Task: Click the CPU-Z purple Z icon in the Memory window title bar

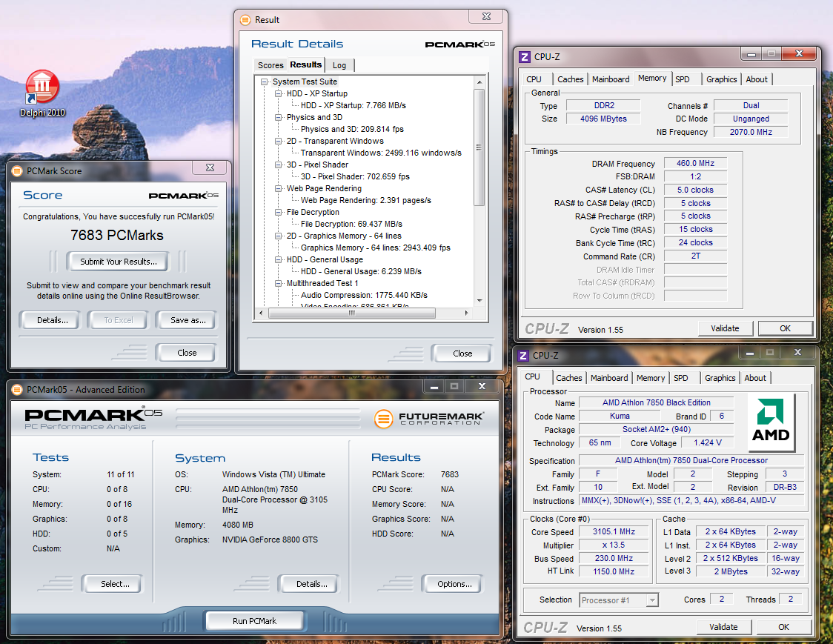Action: point(525,57)
